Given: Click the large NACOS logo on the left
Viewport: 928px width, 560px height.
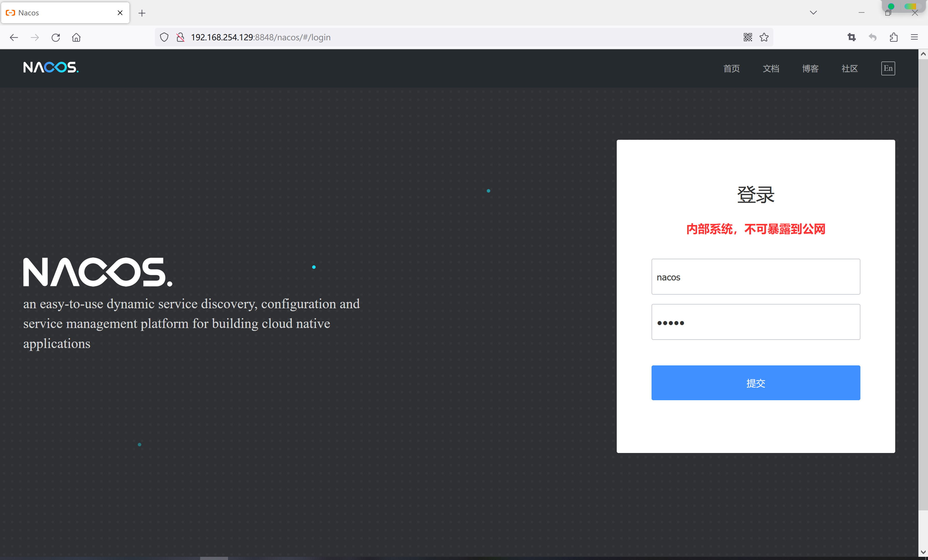Looking at the screenshot, I should point(98,272).
